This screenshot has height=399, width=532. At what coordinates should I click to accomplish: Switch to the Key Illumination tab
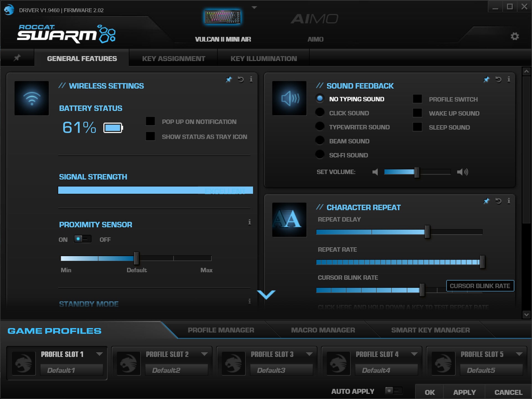(264, 58)
